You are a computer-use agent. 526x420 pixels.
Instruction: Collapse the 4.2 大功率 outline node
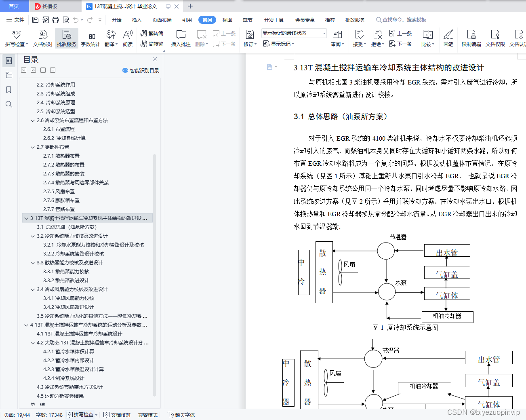33,343
